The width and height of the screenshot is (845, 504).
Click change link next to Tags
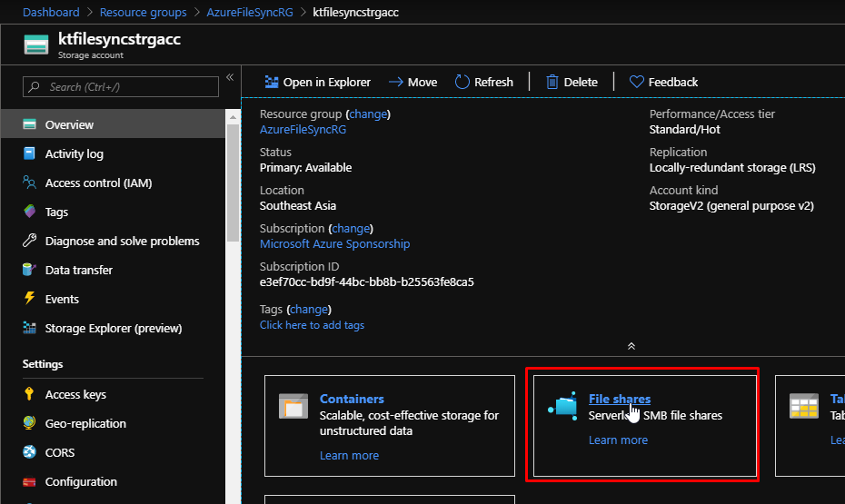pos(309,309)
